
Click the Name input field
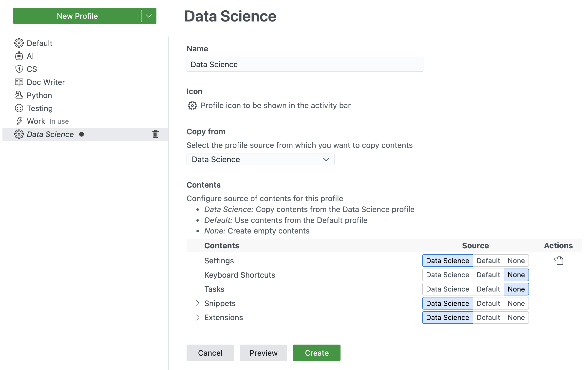tap(305, 64)
